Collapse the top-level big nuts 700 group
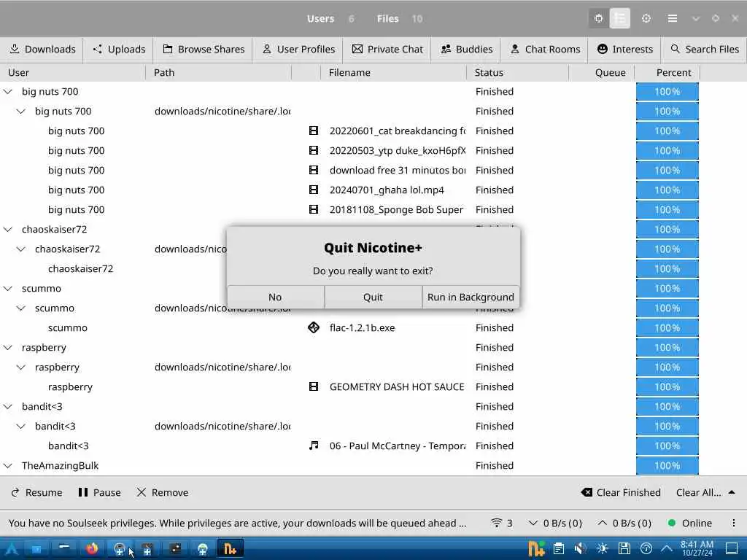This screenshot has height=560, width=747. 8,91
